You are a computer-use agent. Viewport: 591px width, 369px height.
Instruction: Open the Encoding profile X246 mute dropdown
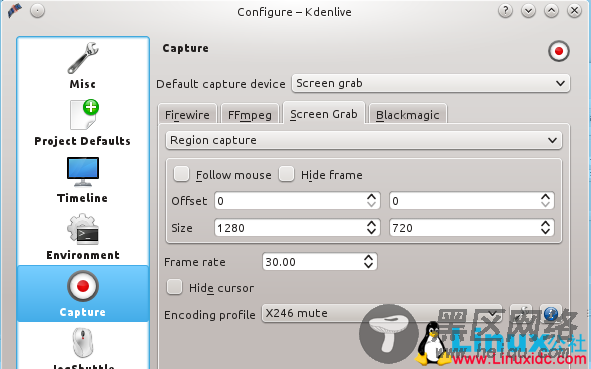(381, 314)
